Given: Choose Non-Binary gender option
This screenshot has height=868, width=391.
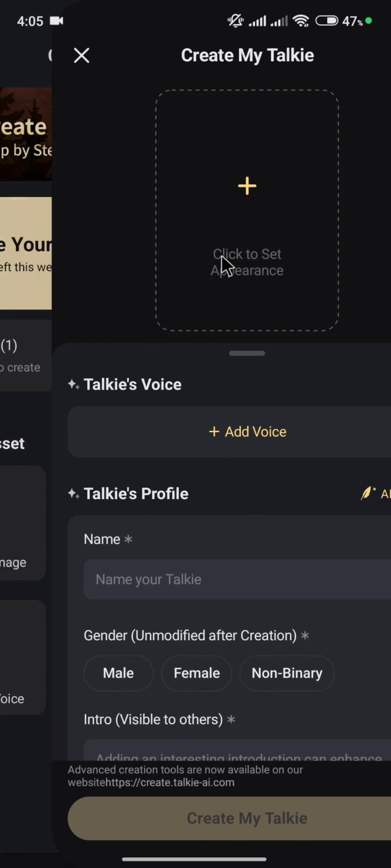Looking at the screenshot, I should coord(287,673).
